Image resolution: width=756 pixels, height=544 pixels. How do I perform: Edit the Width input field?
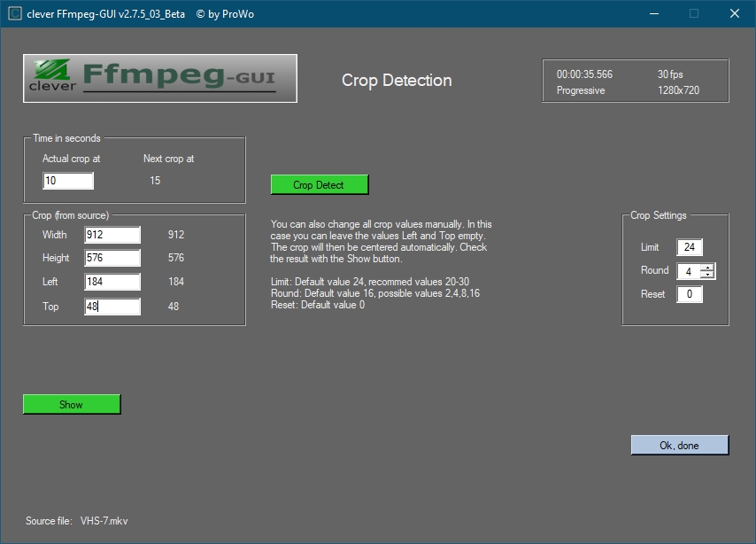point(112,235)
